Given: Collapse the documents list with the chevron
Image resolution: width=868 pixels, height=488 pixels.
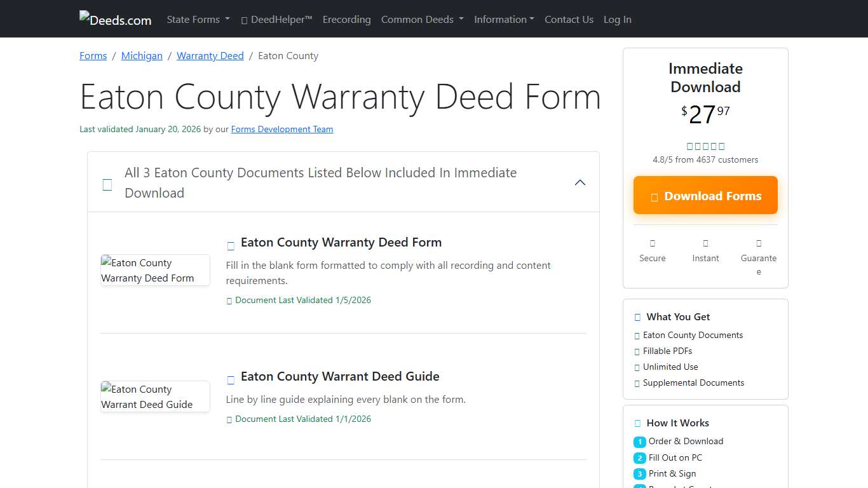Looking at the screenshot, I should (x=580, y=182).
